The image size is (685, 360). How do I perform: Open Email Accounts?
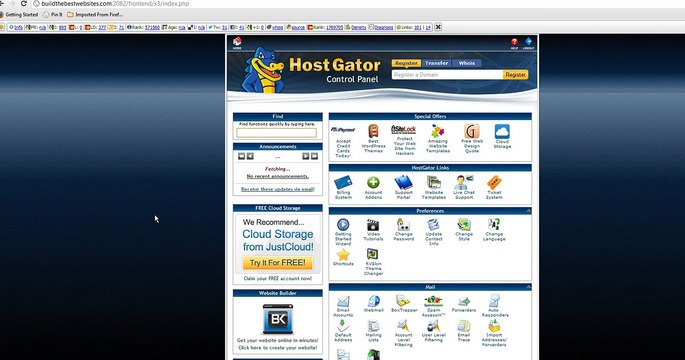tap(343, 306)
